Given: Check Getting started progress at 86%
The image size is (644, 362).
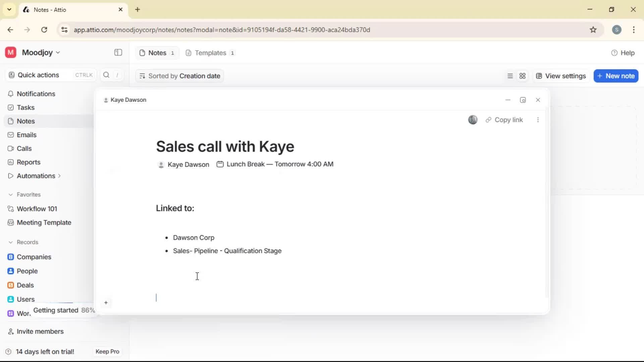Looking at the screenshot, I should 64,310.
